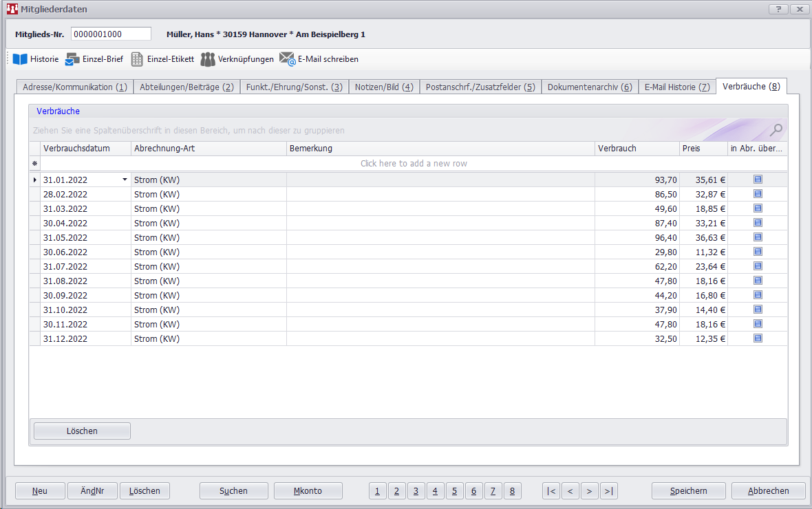Click the Speichern button

[x=688, y=490]
